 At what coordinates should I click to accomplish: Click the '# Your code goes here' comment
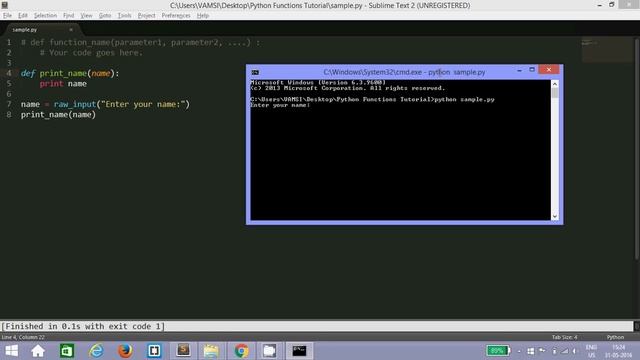91,53
